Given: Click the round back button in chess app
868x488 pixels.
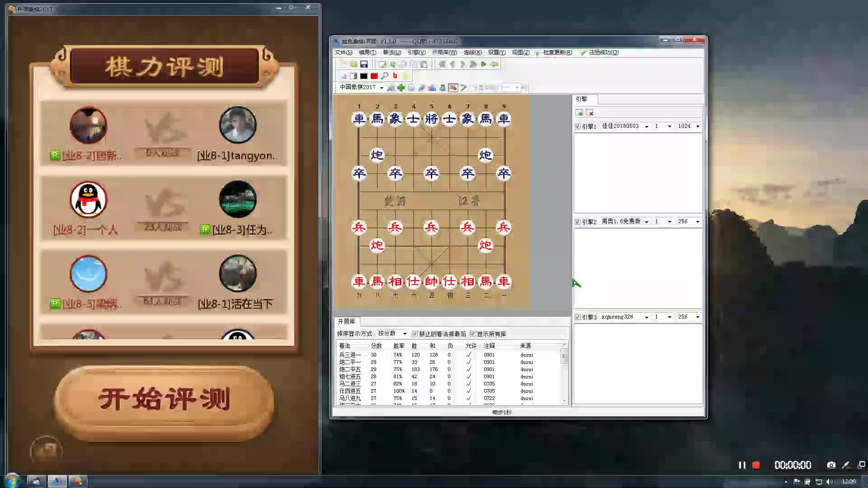Looking at the screenshot, I should (46, 450).
